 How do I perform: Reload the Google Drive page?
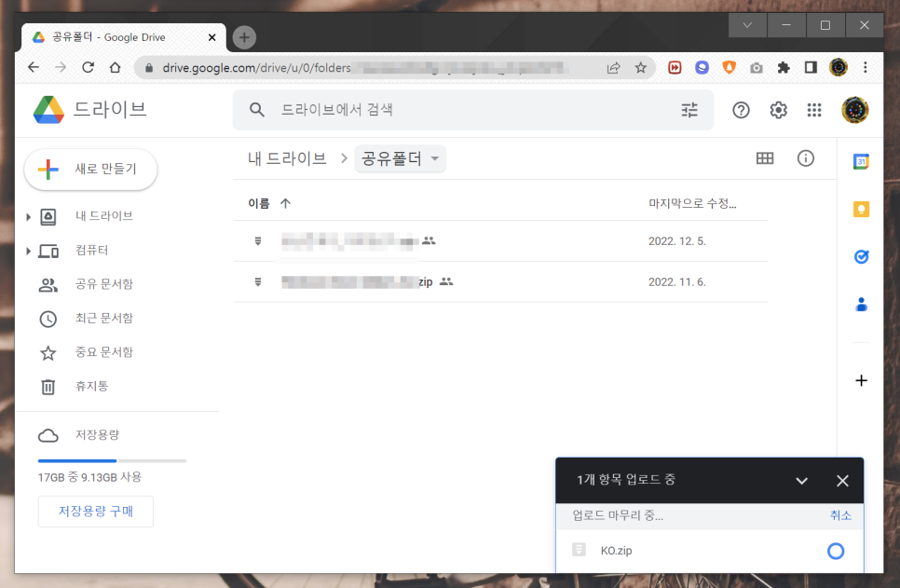(x=88, y=67)
